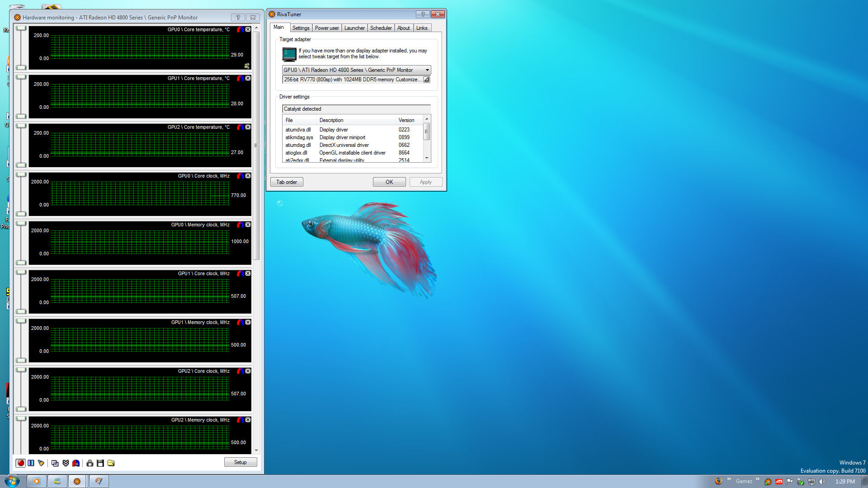The height and width of the screenshot is (488, 868).
Task: Open the Windows Start orb
Action: (x=12, y=481)
